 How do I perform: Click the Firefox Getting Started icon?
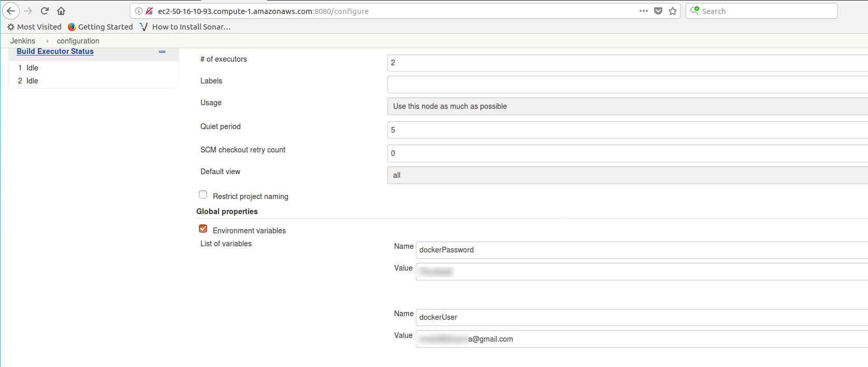[72, 27]
